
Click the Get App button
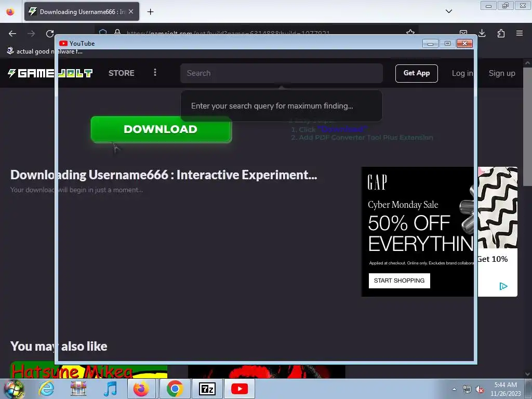416,73
